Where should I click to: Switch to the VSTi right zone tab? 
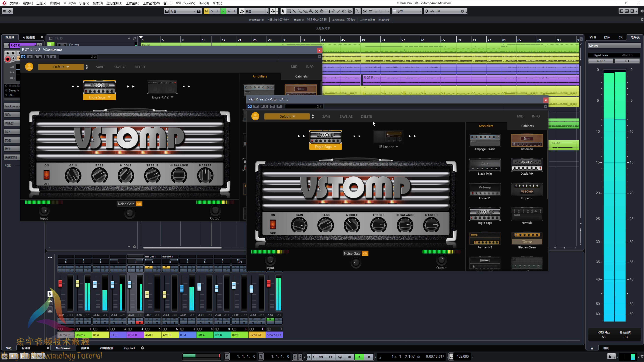pos(593,37)
